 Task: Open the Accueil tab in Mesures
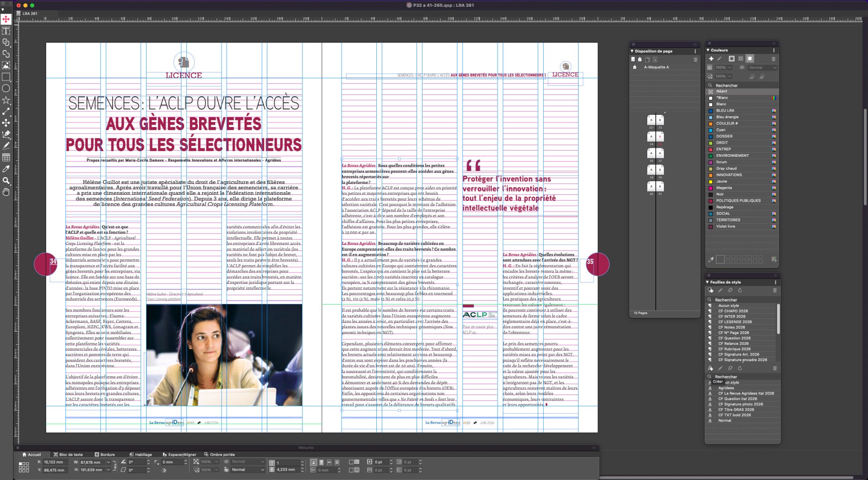32,455
